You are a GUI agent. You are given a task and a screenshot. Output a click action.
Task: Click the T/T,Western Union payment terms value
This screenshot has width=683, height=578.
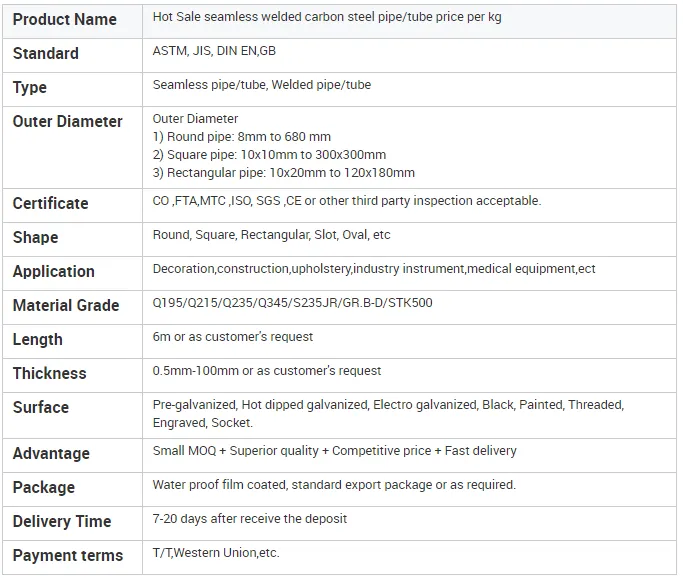(x=216, y=553)
